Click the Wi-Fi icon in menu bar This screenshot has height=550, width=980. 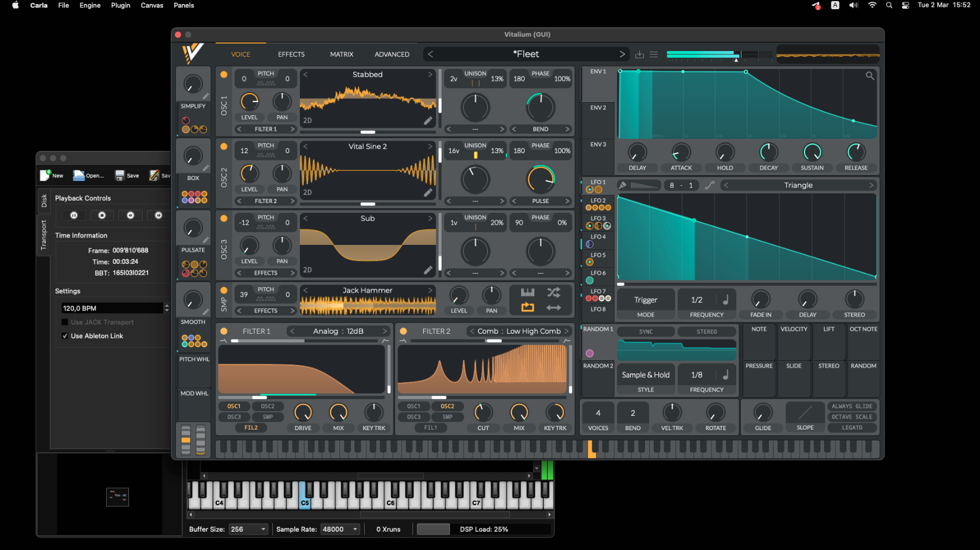coord(872,5)
